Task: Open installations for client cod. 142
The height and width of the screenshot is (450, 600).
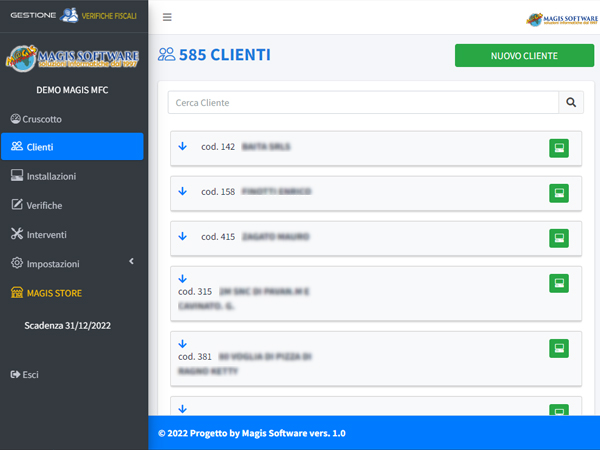Action: click(559, 148)
